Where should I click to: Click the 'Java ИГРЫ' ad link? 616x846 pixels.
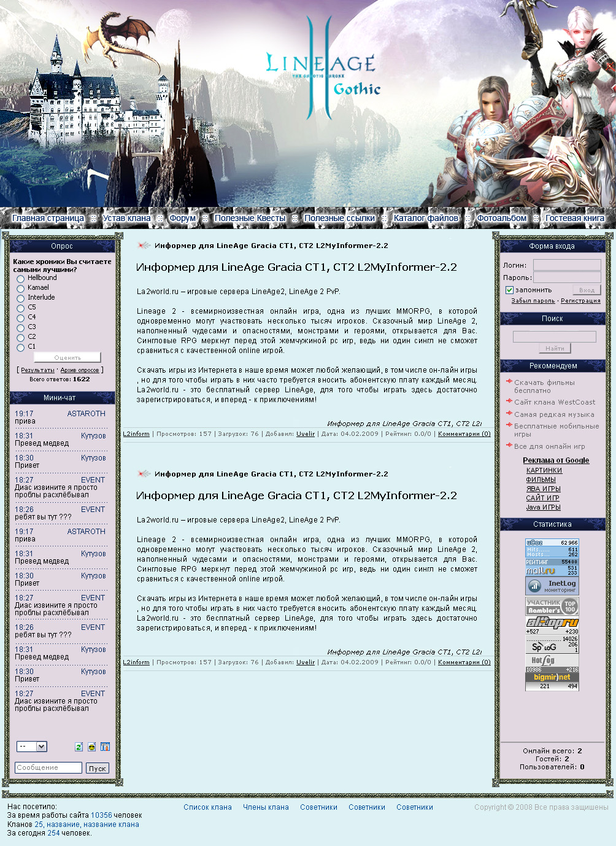(x=543, y=507)
